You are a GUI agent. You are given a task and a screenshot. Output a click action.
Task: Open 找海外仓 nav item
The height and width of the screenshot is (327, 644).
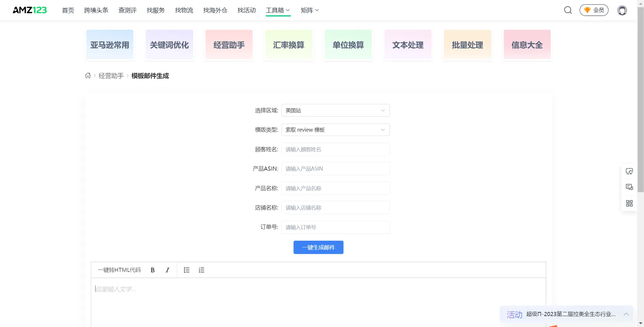215,10
